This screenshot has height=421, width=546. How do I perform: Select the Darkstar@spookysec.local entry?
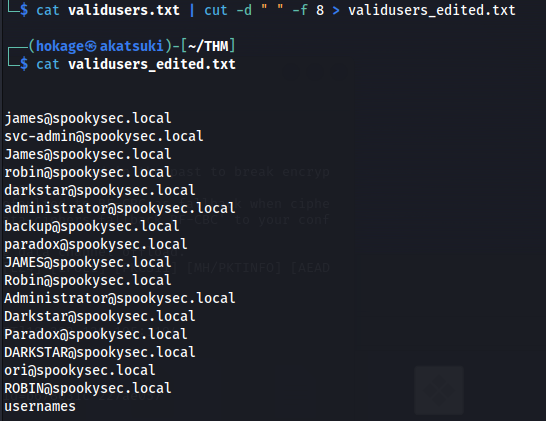tap(100, 317)
